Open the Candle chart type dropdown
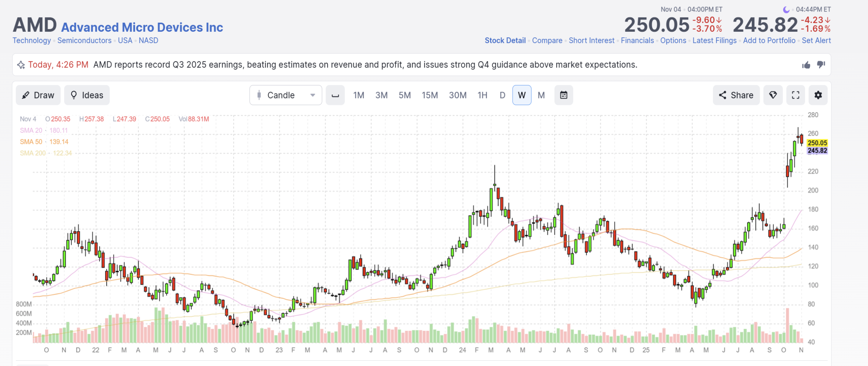Viewport: 868px width, 366px height. (x=286, y=95)
